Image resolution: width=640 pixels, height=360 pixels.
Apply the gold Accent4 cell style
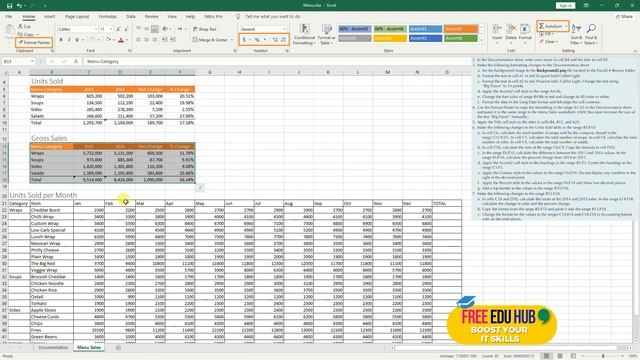390,38
